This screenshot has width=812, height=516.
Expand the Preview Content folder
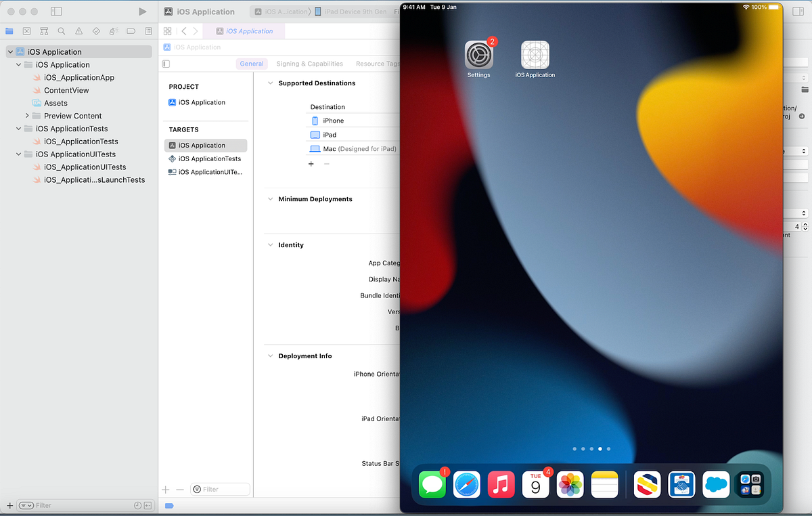pyautogui.click(x=28, y=116)
